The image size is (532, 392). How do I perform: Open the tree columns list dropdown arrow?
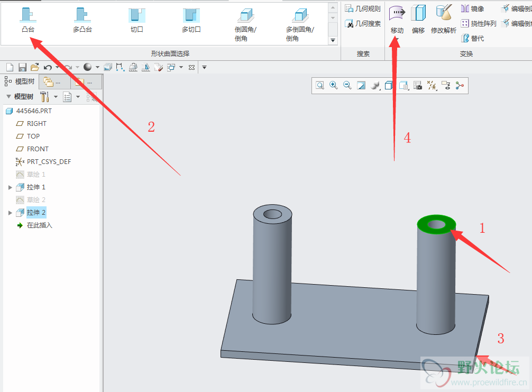[78, 97]
